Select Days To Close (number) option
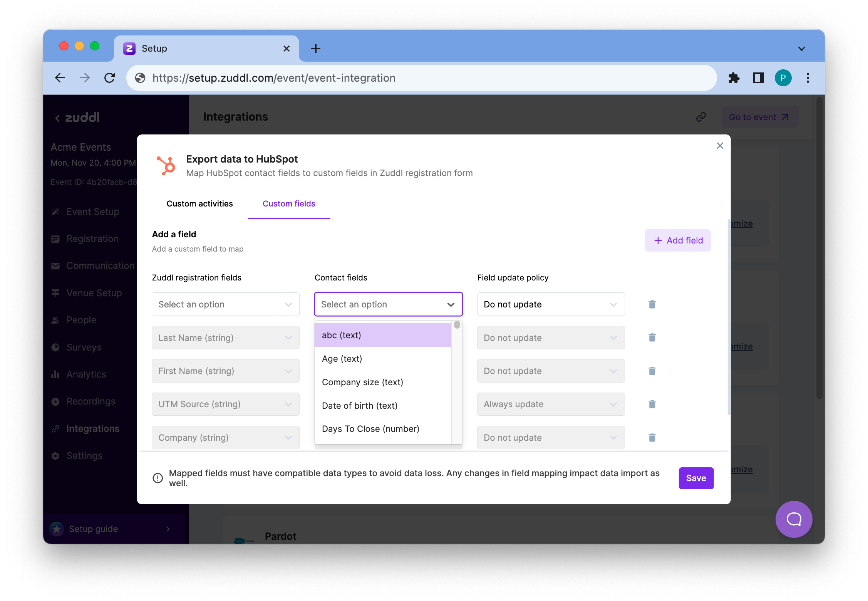The image size is (868, 601). click(370, 429)
